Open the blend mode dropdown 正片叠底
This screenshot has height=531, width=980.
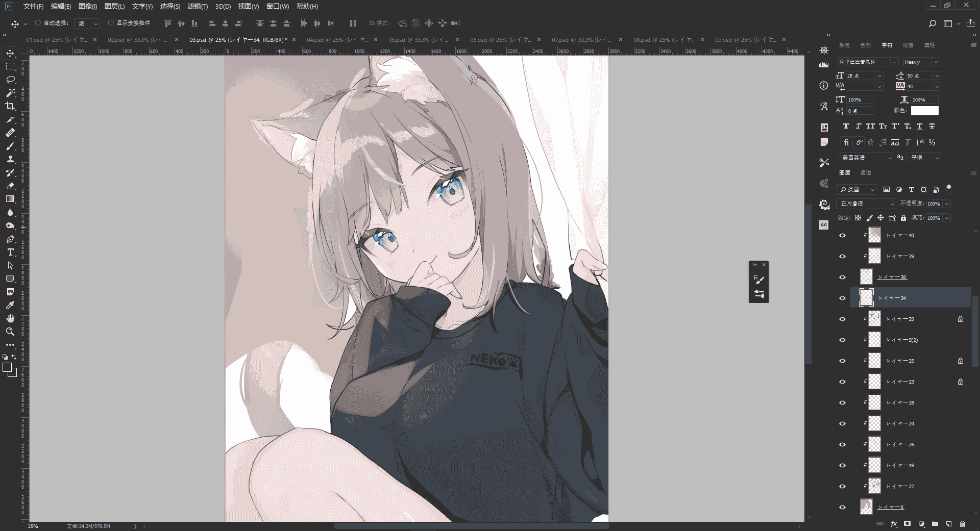point(867,204)
